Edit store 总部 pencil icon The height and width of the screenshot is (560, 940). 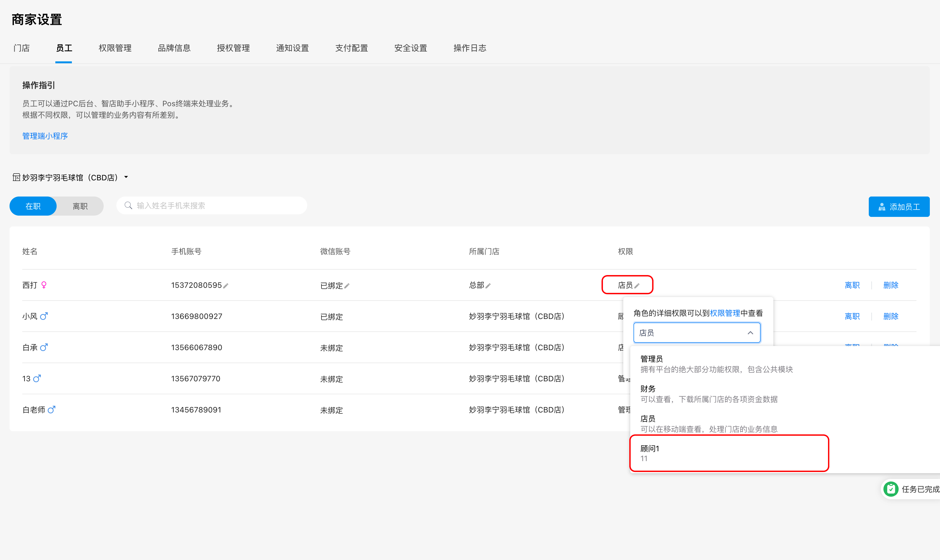[488, 286]
